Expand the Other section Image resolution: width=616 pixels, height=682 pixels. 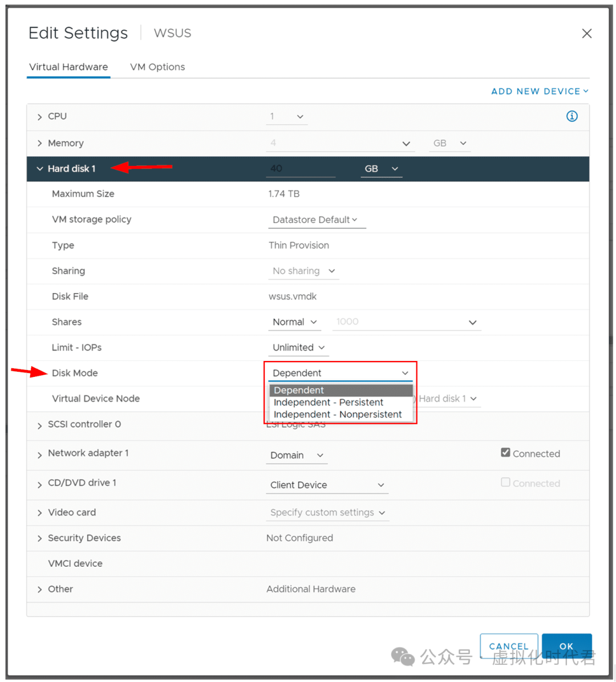coord(39,590)
